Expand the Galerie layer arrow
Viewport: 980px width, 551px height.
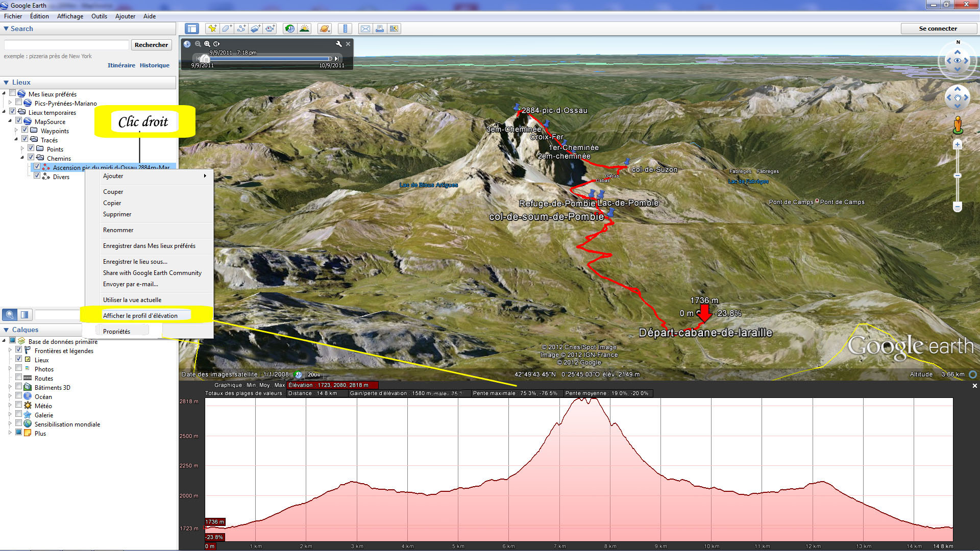point(10,415)
